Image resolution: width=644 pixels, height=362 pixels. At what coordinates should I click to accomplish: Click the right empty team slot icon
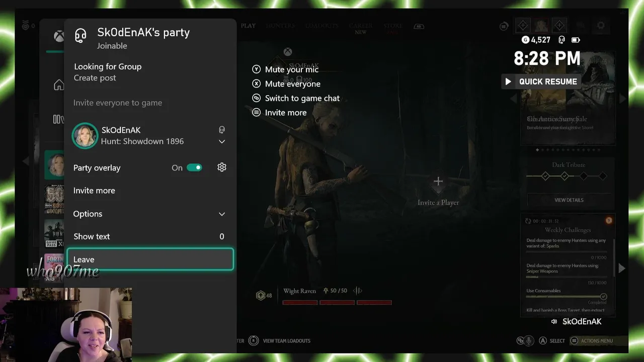(x=559, y=26)
